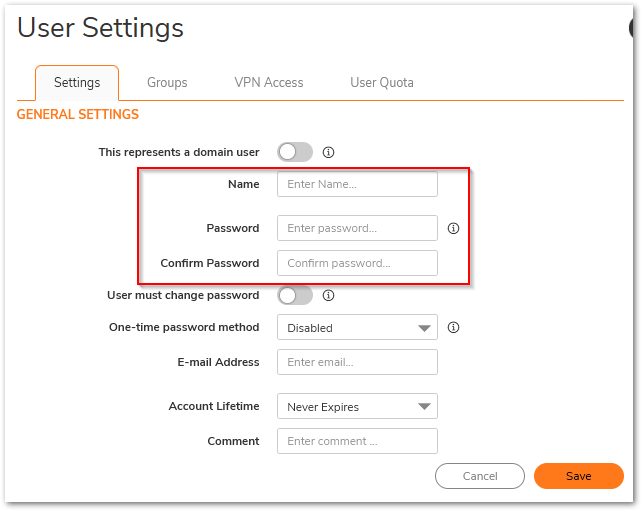
Task: Open the VPN Access tab
Action: [269, 82]
